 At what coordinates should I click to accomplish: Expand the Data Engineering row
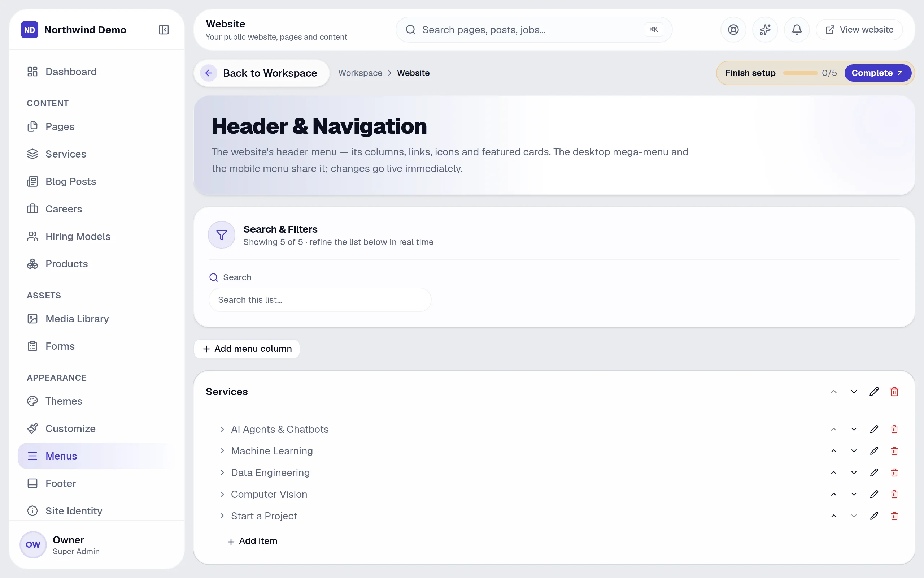click(x=222, y=473)
